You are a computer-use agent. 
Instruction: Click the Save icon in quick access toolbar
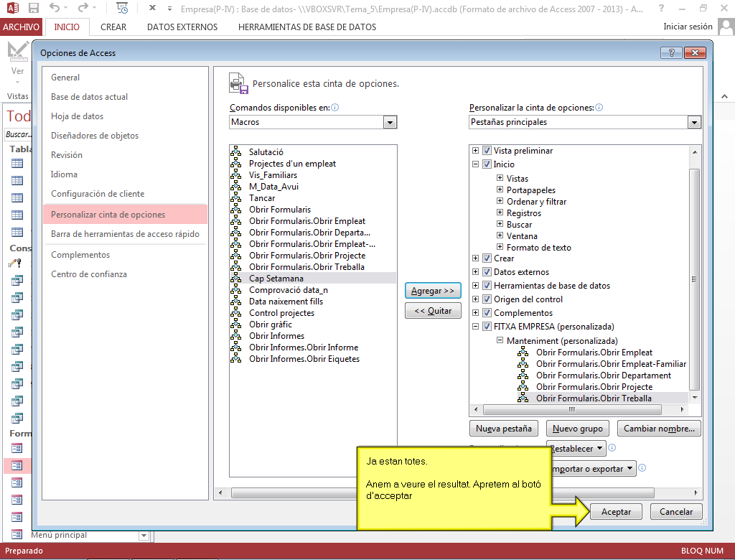[x=33, y=8]
